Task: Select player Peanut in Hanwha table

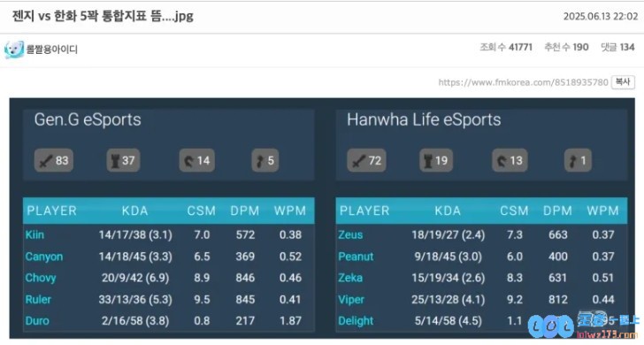Action: pos(356,257)
